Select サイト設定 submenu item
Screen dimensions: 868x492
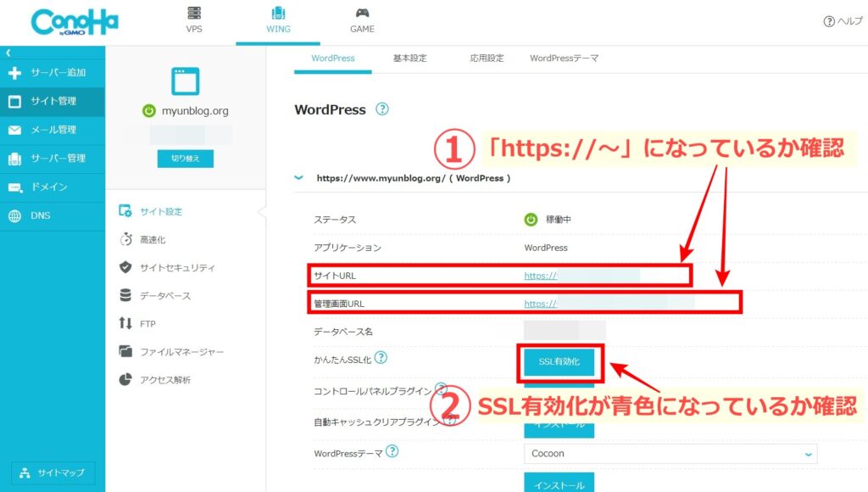point(160,211)
